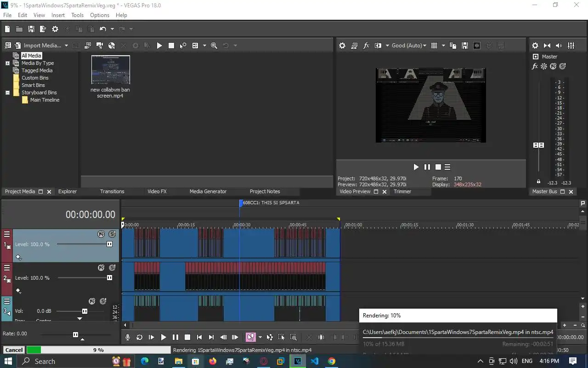The height and width of the screenshot is (368, 588).
Task: Open Video Preview properties gear icon
Action: pos(342,46)
